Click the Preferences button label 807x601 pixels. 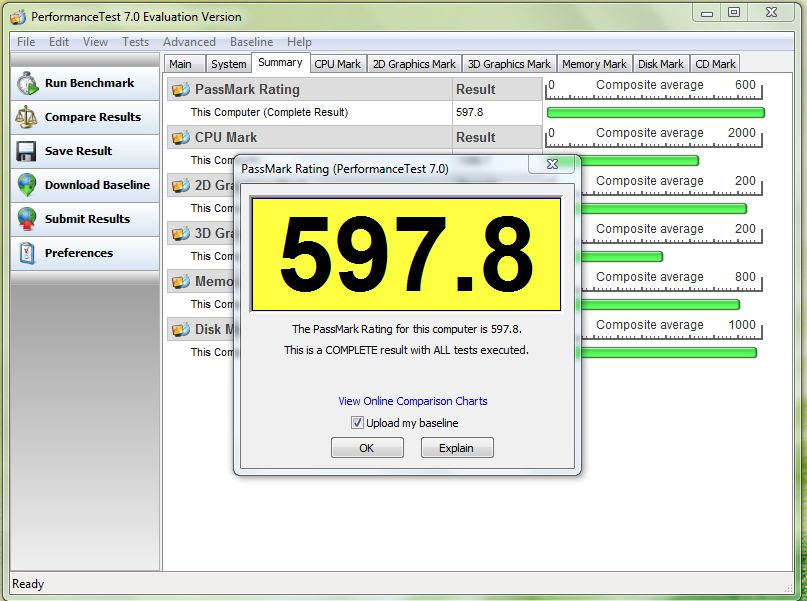(79, 253)
